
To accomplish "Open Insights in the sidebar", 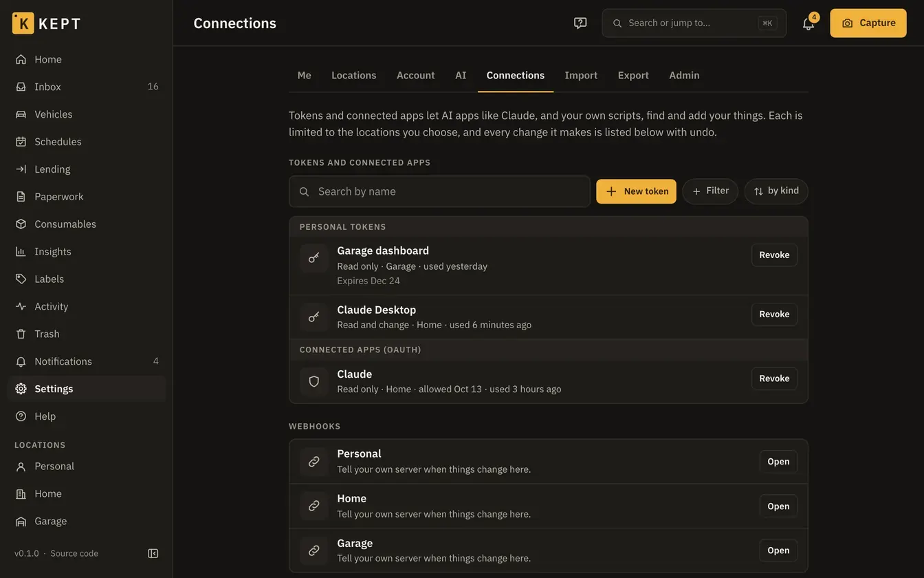I will [x=87, y=252].
